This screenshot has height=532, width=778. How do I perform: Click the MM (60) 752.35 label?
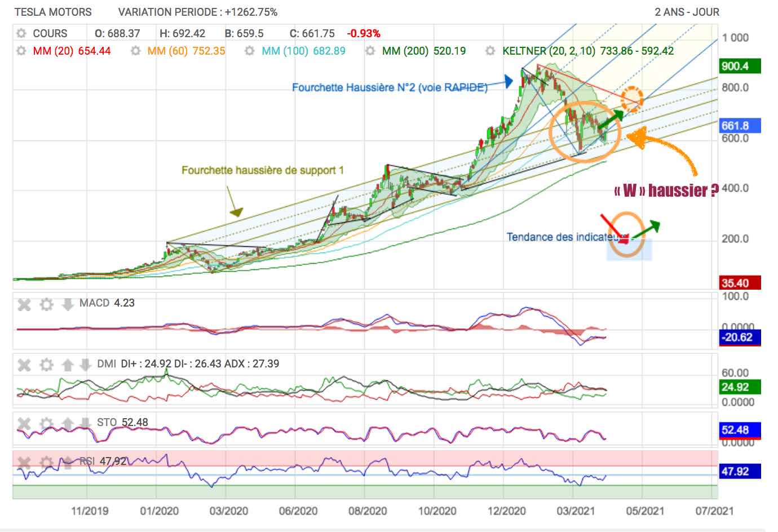tap(186, 51)
